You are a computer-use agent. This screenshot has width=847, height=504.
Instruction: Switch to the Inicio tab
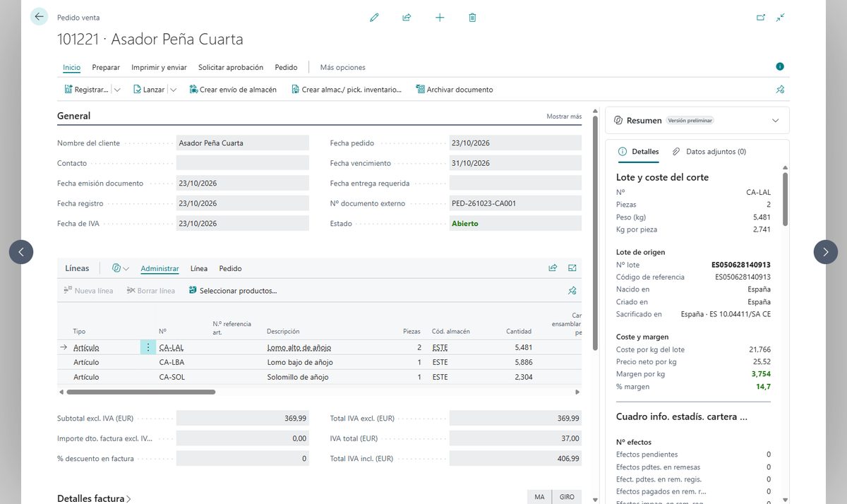[71, 68]
